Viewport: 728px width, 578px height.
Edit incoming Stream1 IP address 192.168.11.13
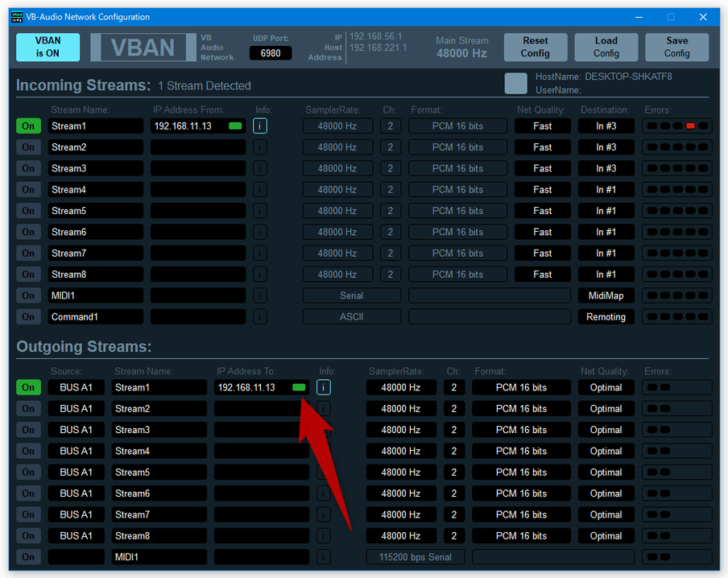(198, 126)
